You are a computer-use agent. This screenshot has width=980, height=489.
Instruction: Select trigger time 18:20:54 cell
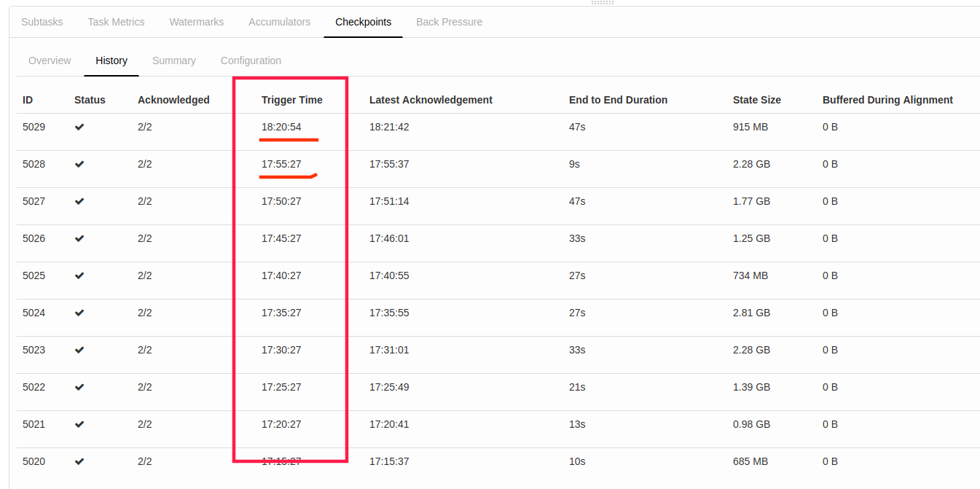[x=281, y=127]
